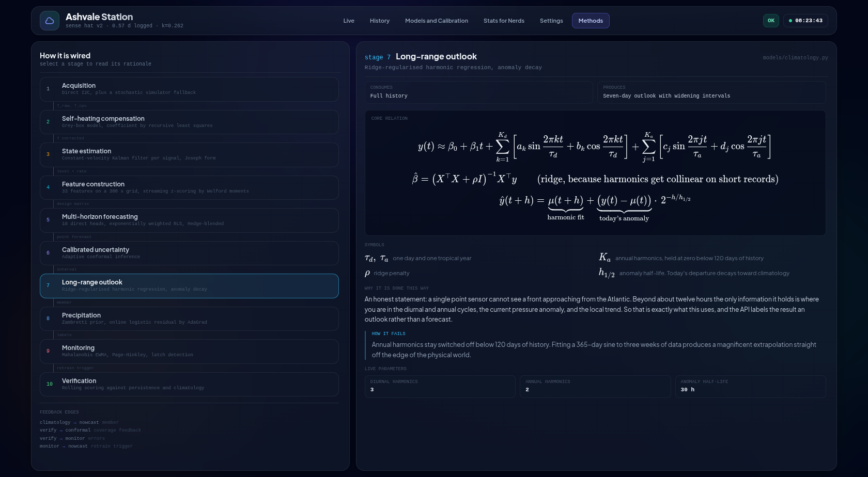This screenshot has height=477, width=868.
Task: Click the Ashvale Station cloud logo icon
Action: 50,21
